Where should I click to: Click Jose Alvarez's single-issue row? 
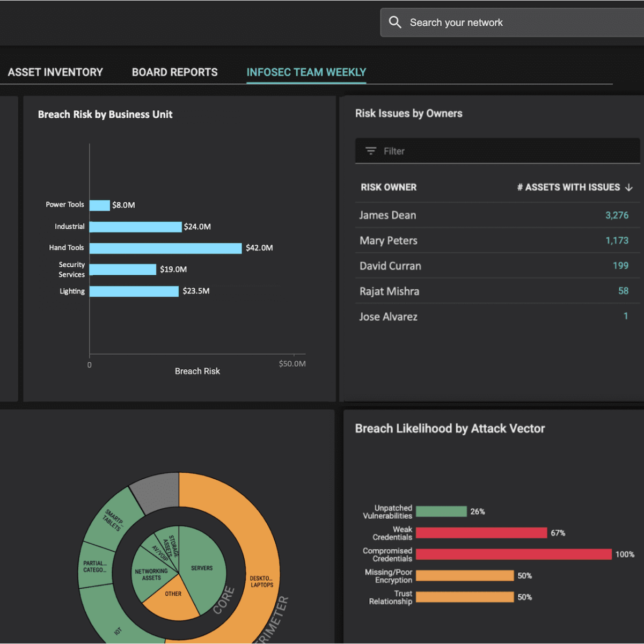496,316
